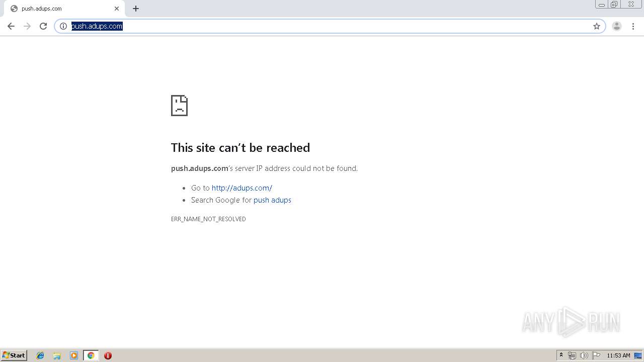Open Chrome's three-dot customize menu
644x362 pixels.
coord(633,26)
